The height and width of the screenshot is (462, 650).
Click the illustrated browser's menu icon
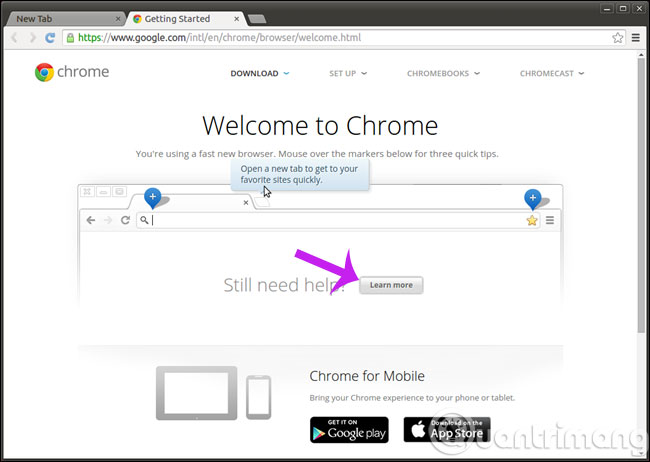(x=550, y=220)
